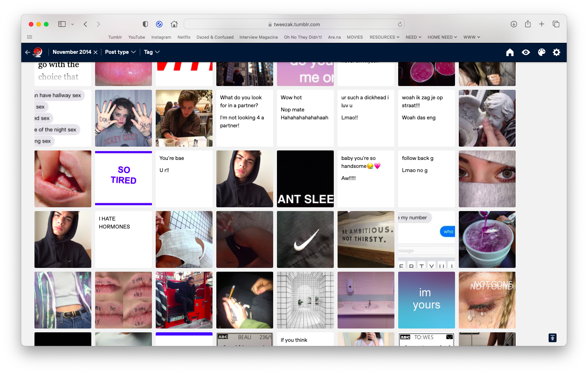Click the Tumblr home icon in archive bar
The width and height of the screenshot is (588, 374).
[x=510, y=52]
